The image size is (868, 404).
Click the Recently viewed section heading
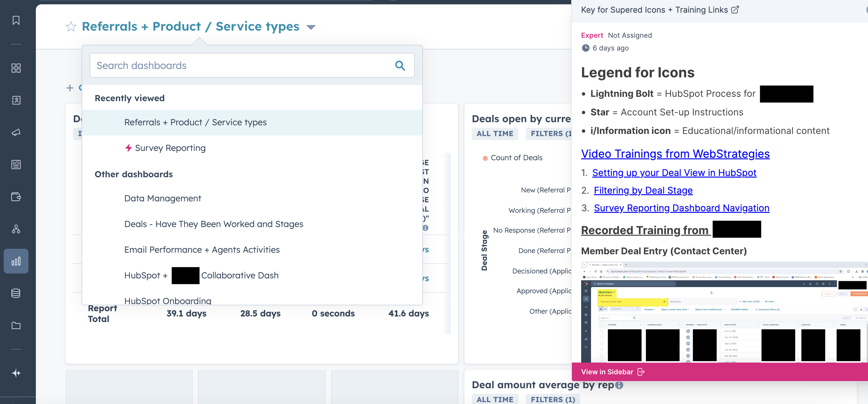point(130,98)
